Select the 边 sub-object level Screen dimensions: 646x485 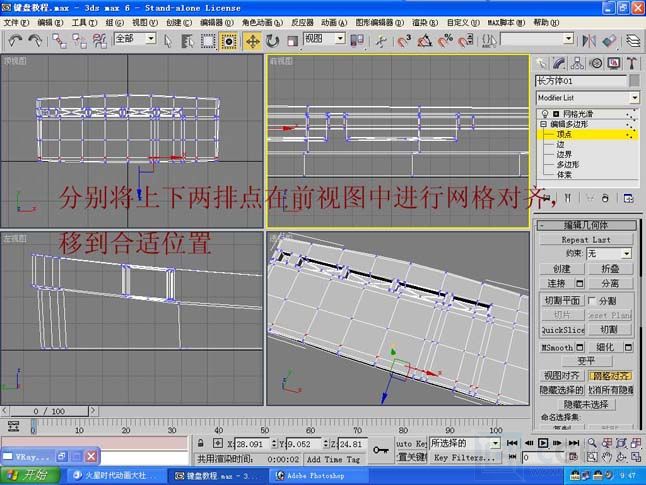(560, 144)
